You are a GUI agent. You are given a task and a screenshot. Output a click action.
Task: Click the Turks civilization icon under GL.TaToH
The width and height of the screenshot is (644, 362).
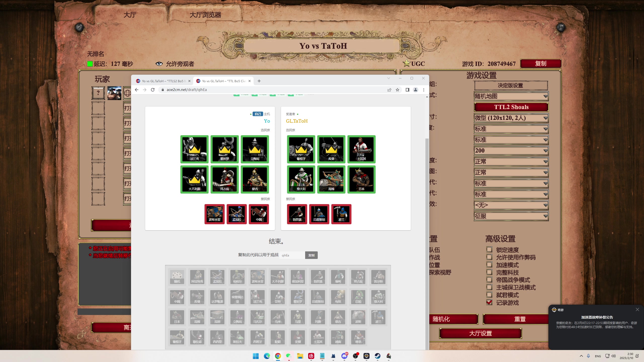(361, 149)
